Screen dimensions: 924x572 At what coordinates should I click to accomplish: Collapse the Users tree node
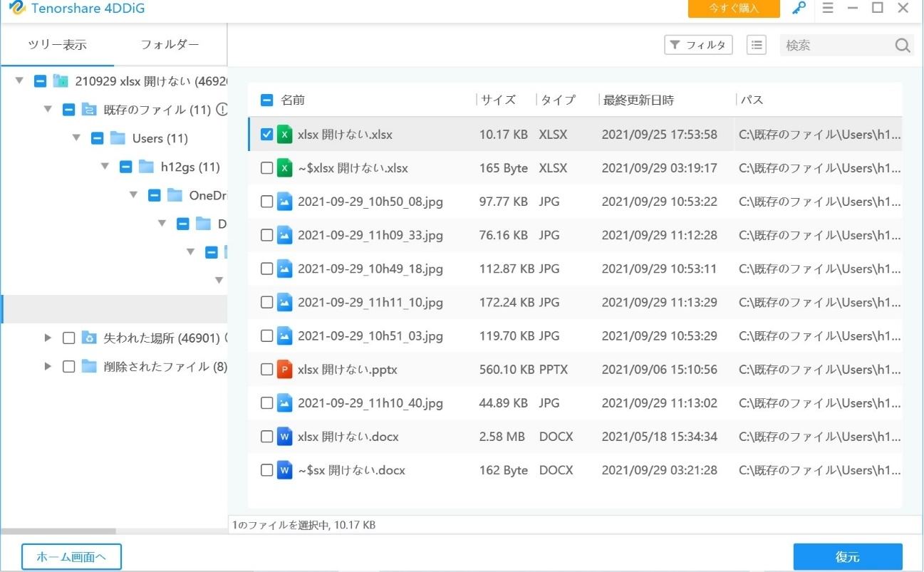point(76,137)
